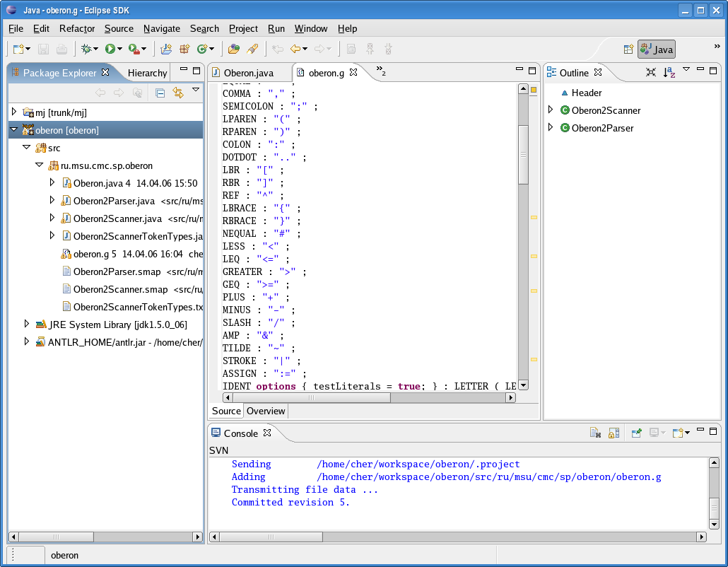Open the Debug dropdown arrow

(x=95, y=49)
